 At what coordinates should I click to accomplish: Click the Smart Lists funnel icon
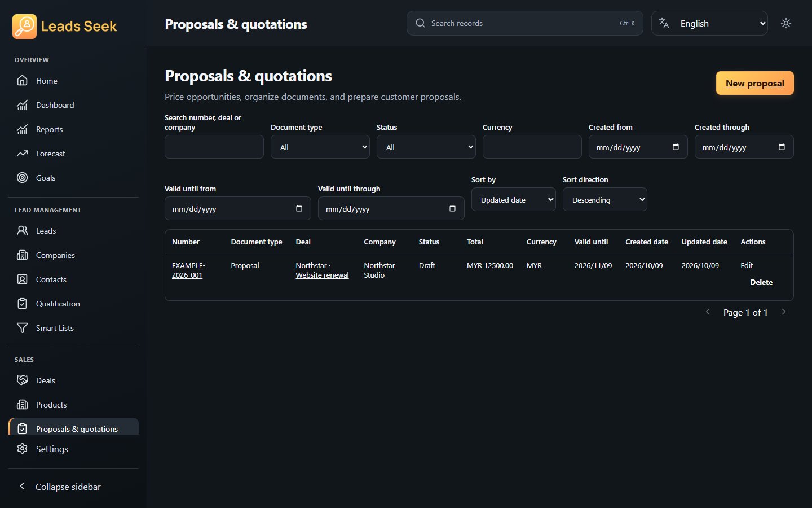22,328
